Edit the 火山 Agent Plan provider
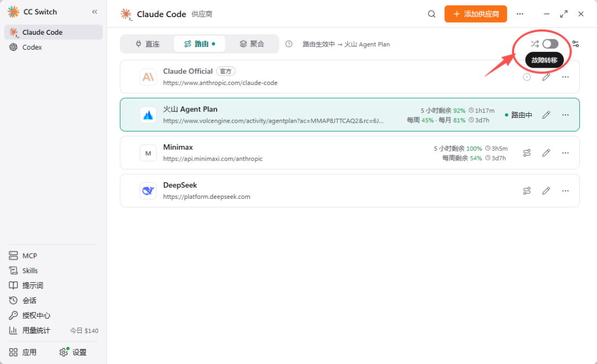This screenshot has width=597, height=364. (x=546, y=115)
